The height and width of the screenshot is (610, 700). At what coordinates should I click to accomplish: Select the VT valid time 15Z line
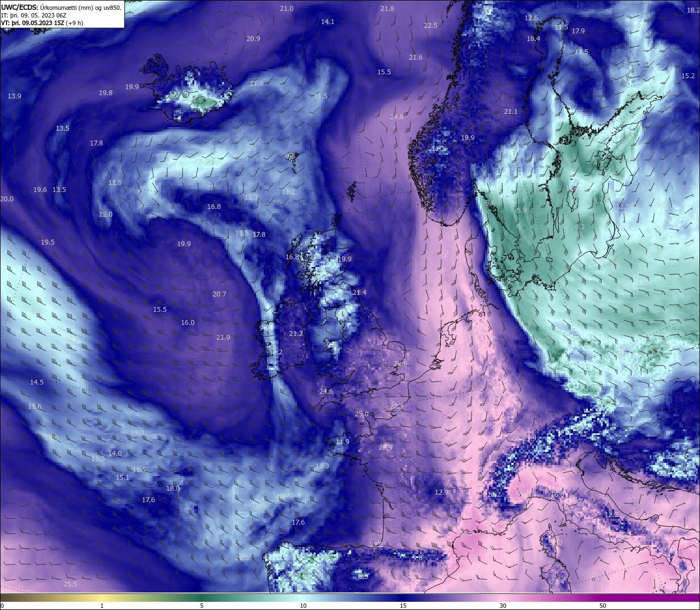42,23
